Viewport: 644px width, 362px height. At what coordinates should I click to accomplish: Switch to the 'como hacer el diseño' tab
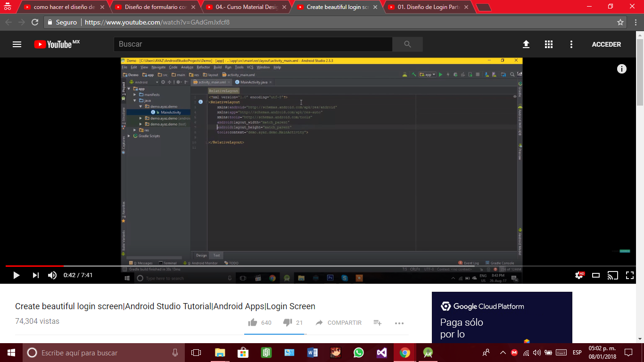click(63, 7)
